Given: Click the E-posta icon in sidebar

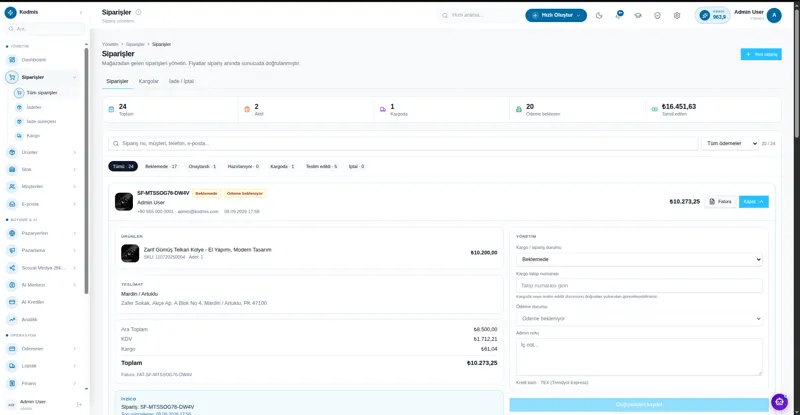Looking at the screenshot, I should tap(12, 204).
